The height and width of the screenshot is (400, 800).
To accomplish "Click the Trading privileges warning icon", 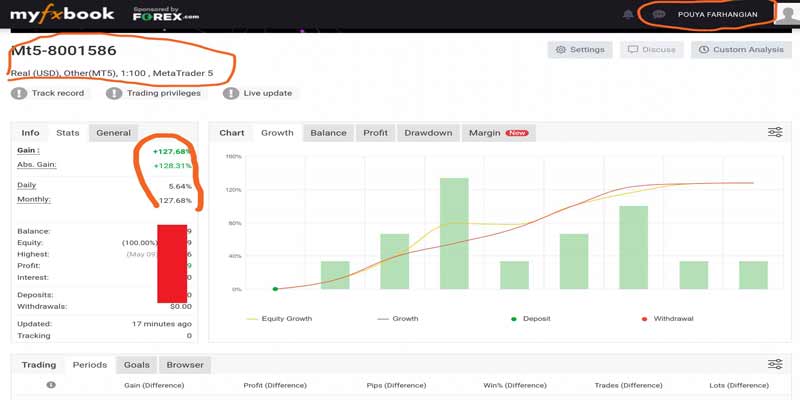I will click(114, 93).
